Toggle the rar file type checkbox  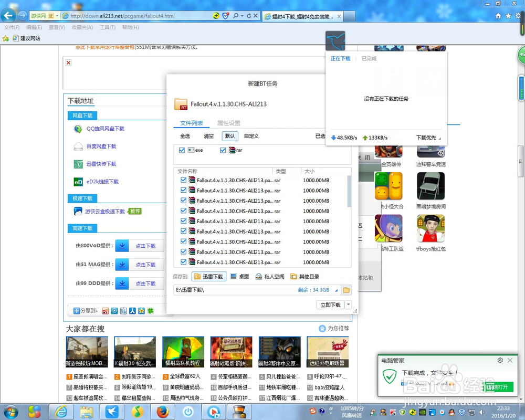coord(223,150)
